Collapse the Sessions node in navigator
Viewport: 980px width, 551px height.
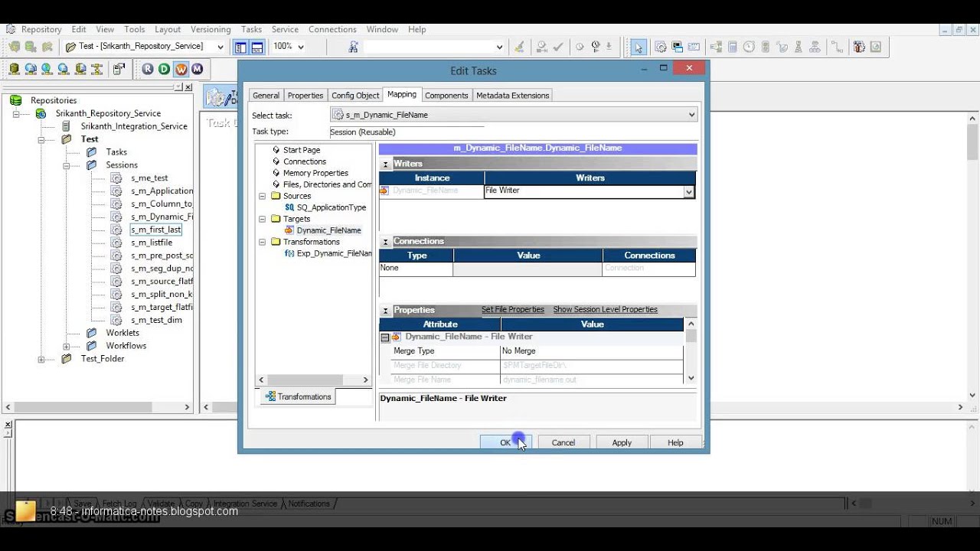(66, 165)
